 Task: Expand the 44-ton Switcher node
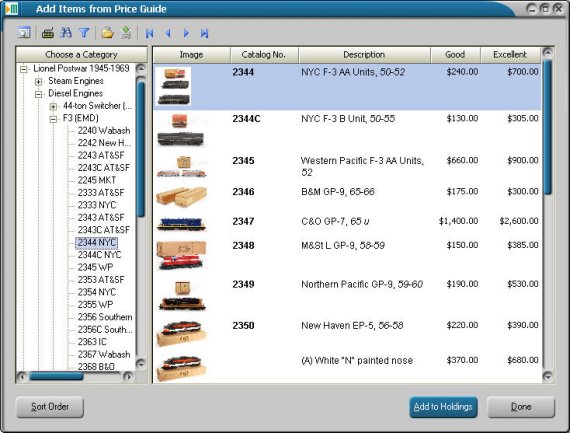click(53, 106)
